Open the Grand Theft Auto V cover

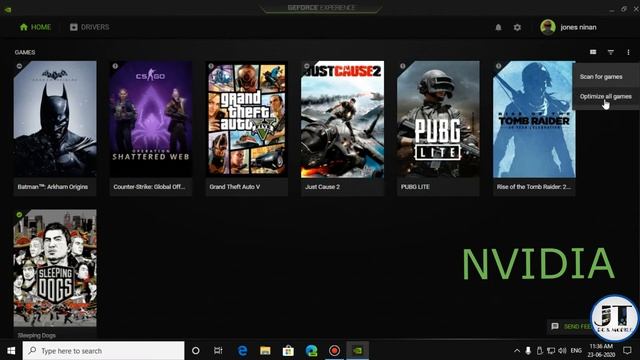(x=247, y=119)
